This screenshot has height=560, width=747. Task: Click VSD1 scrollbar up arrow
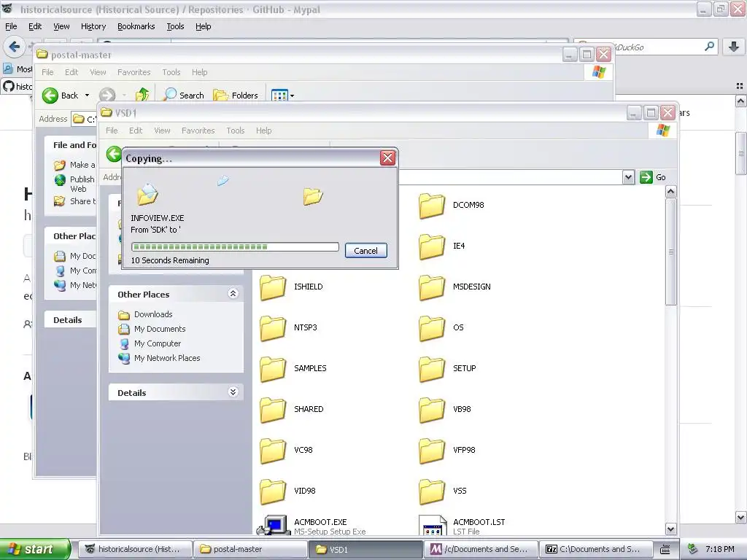coord(671,192)
